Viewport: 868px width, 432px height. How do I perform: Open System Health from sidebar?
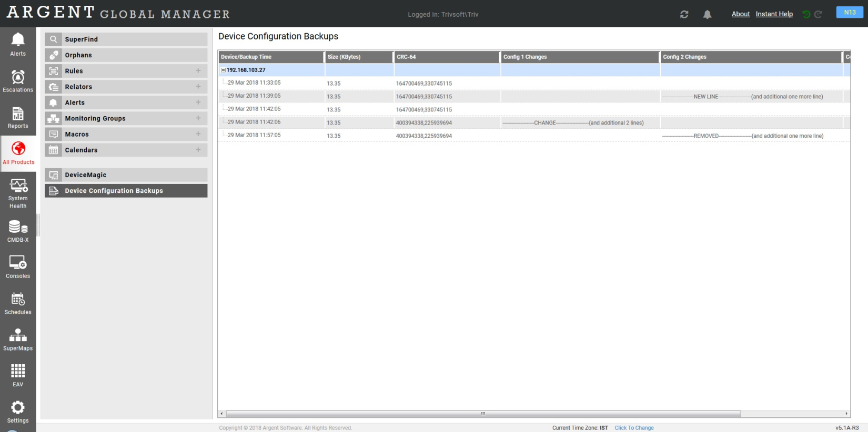18,193
